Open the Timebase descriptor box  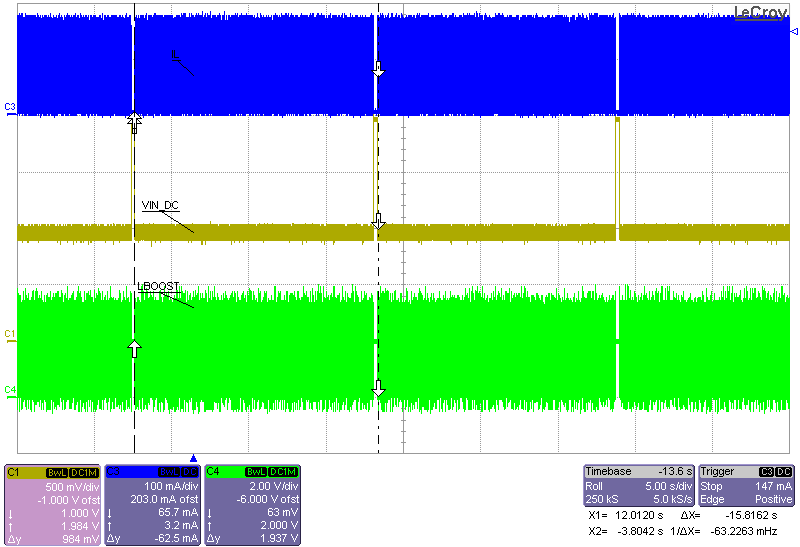639,485
